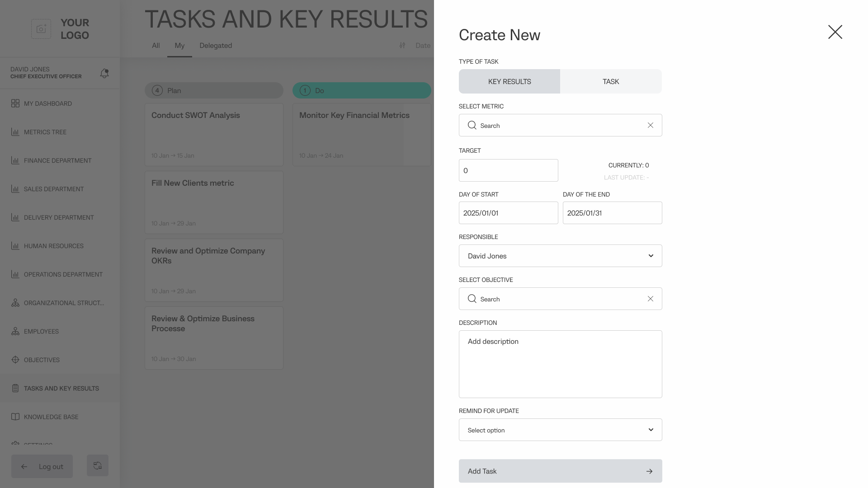Clear the Select Objective search field
This screenshot has width=868, height=488.
(x=650, y=299)
